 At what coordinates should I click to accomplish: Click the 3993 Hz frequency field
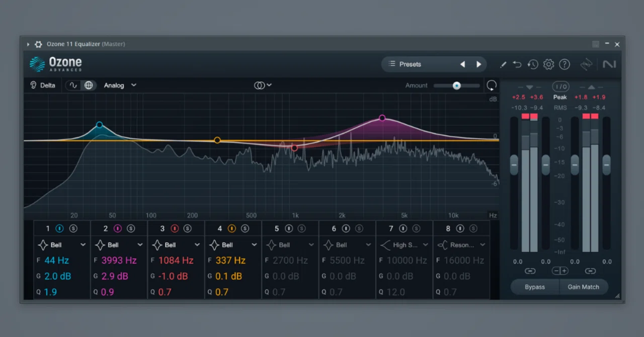tap(119, 261)
